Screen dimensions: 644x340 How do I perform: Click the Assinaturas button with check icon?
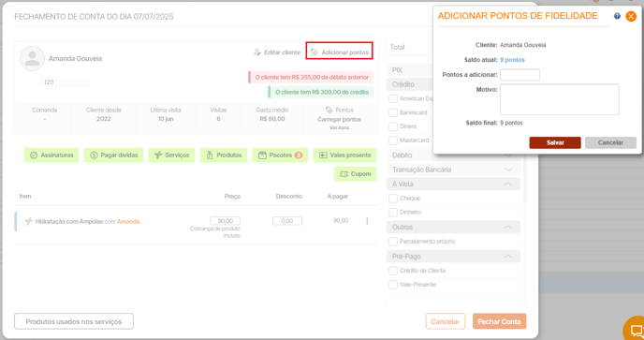coord(51,155)
